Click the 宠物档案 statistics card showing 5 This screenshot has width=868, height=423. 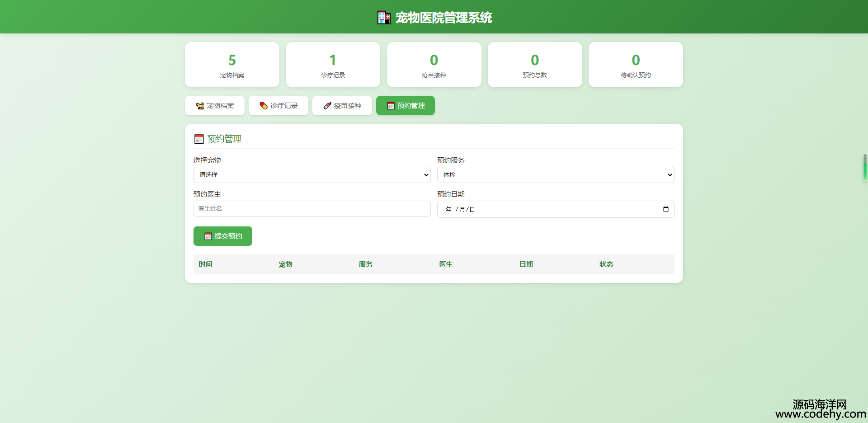pos(232,65)
